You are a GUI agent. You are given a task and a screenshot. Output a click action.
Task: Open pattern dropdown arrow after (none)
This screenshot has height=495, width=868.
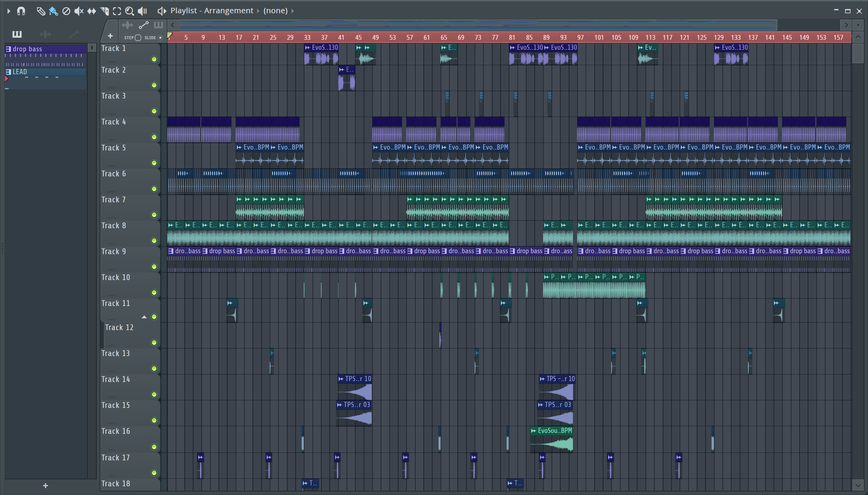coord(293,11)
